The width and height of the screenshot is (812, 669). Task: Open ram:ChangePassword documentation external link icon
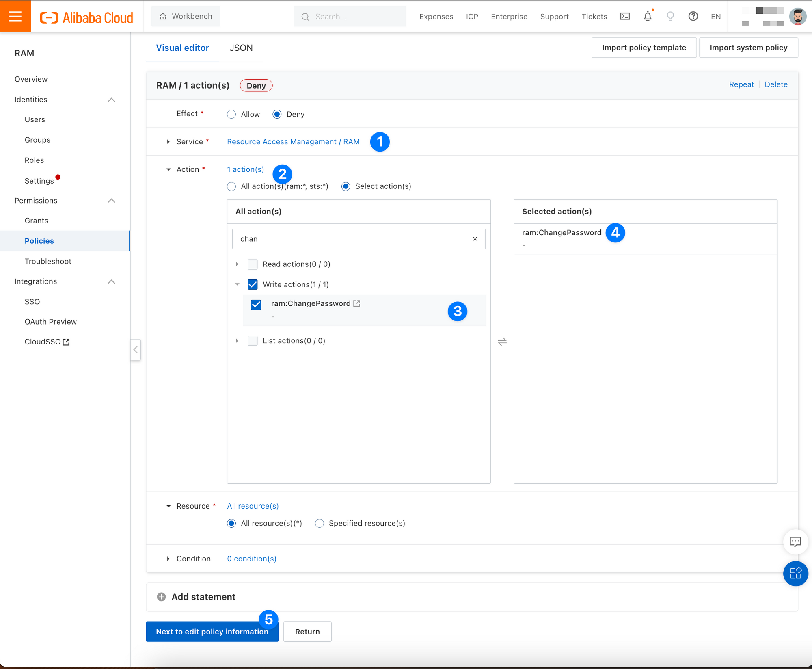(x=357, y=303)
